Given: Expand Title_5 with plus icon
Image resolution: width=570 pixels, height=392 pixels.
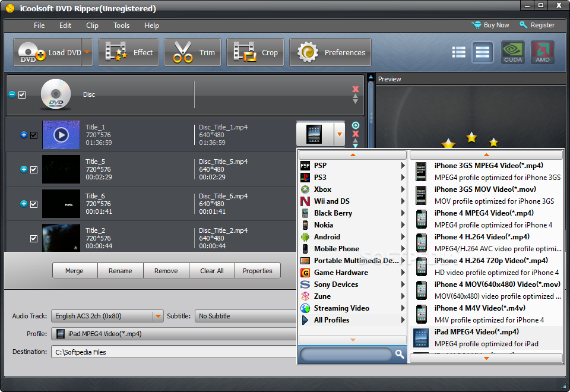Looking at the screenshot, I should coord(24,169).
